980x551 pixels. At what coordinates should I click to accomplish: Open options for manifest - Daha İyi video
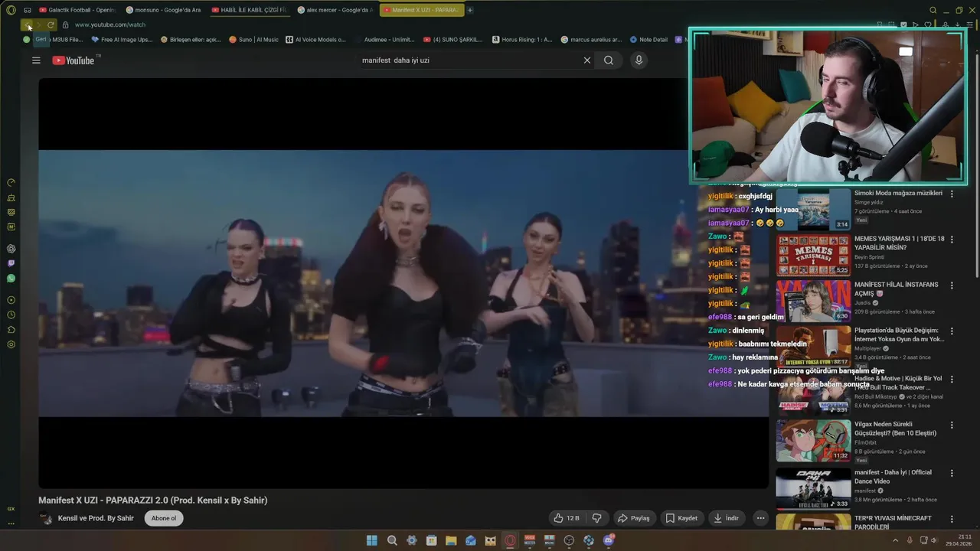[952, 473]
